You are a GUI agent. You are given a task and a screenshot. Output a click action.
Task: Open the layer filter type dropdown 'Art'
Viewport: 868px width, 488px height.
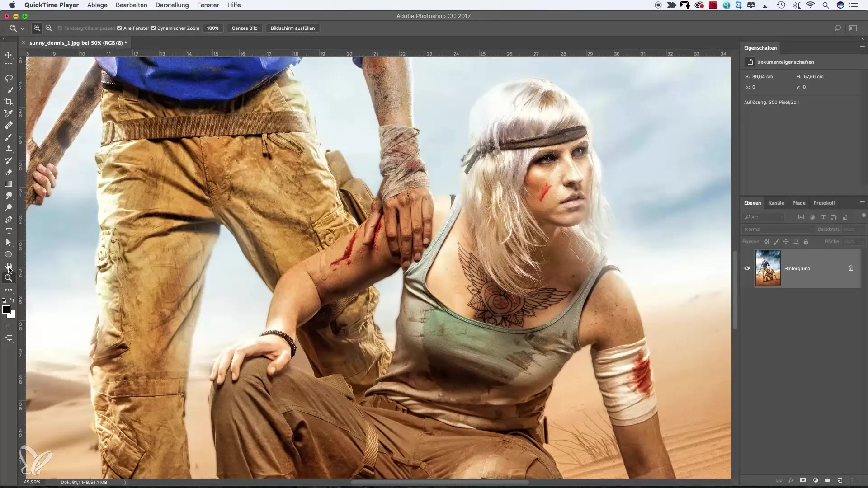point(764,217)
